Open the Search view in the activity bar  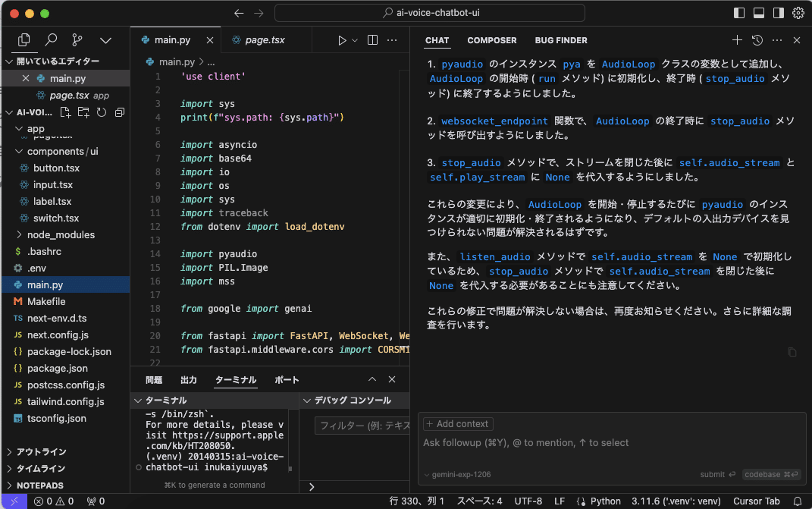(x=51, y=39)
